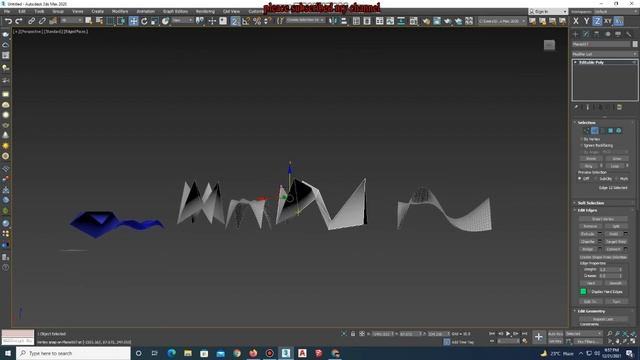Viewport: 640px width, 360px height.
Task: Click the Mirror tool icon
Action: 333,21
